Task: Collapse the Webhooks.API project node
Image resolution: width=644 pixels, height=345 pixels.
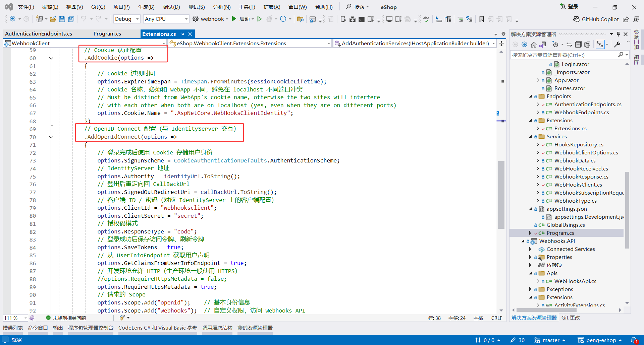Action: (x=523, y=241)
